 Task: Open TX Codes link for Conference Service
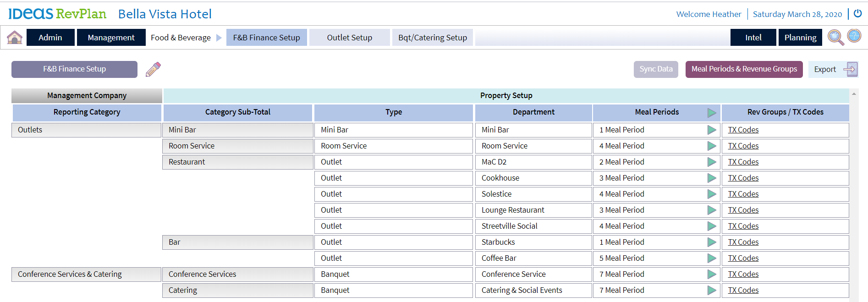point(743,275)
